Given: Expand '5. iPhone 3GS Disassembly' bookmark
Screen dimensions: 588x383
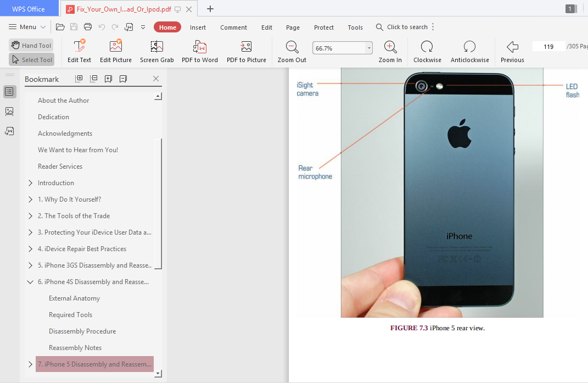Looking at the screenshot, I should coord(30,265).
